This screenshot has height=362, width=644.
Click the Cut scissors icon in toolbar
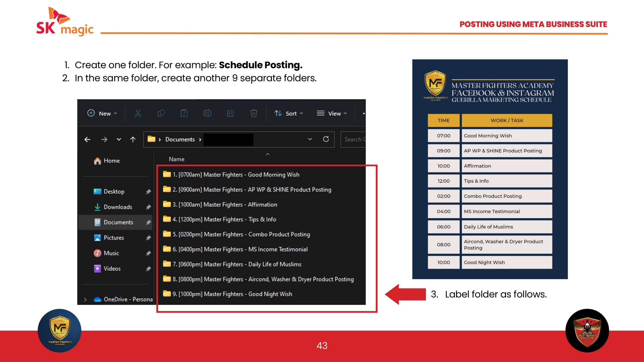click(x=138, y=113)
